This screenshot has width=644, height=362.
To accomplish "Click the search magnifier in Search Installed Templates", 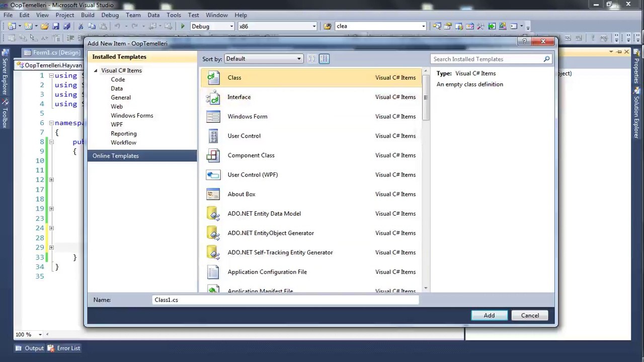I will (547, 59).
